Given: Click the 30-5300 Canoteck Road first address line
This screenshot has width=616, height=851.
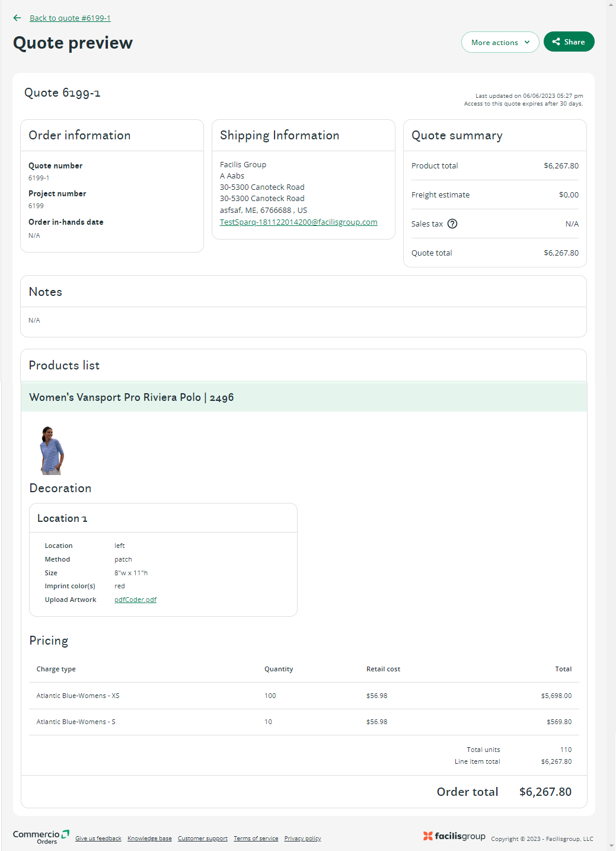Looking at the screenshot, I should [x=262, y=187].
